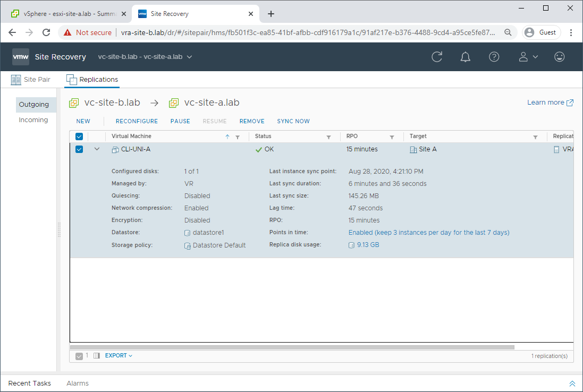Open the user account menu

[528, 57]
